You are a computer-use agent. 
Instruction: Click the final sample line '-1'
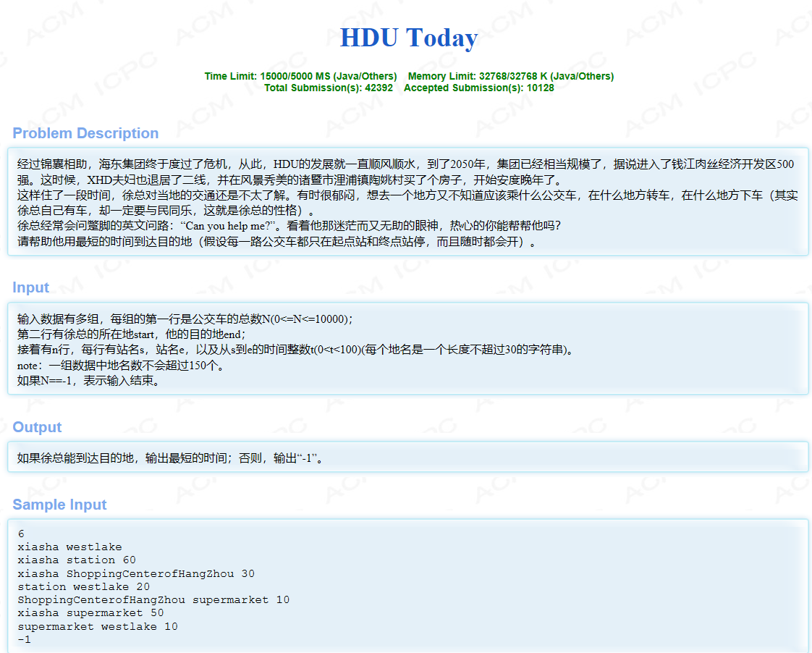pos(25,639)
